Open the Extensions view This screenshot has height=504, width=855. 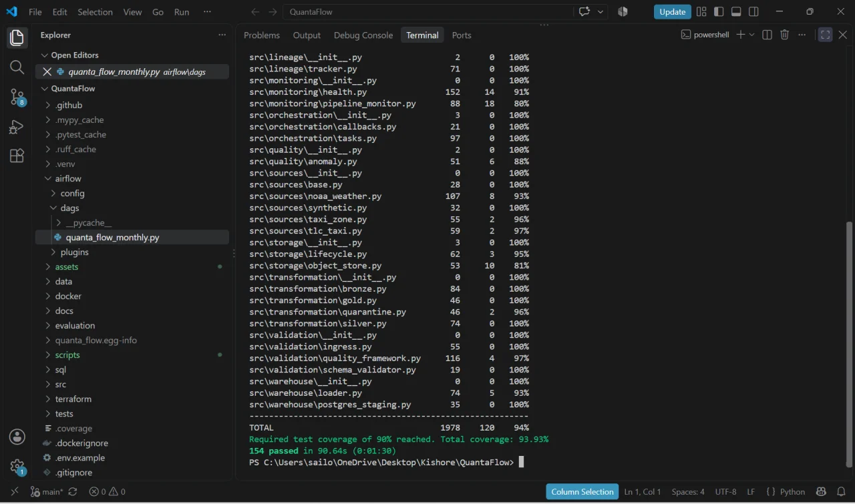point(17,156)
